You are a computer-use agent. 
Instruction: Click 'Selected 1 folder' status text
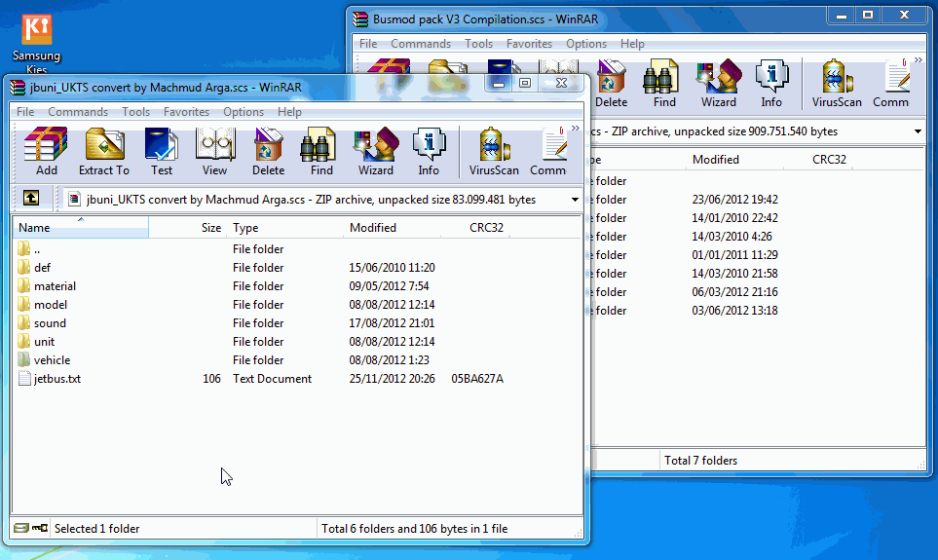96,529
